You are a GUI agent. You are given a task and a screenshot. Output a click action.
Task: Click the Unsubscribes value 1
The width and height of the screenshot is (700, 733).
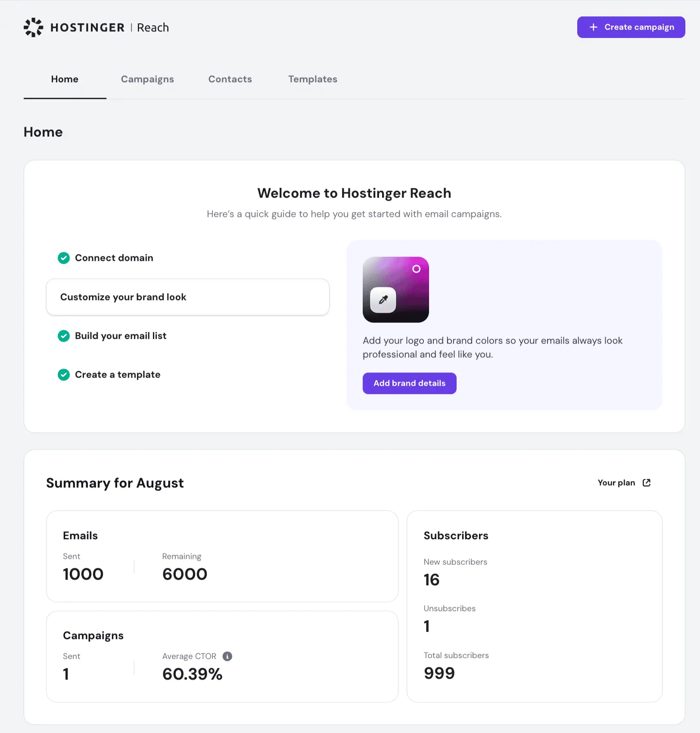(427, 626)
